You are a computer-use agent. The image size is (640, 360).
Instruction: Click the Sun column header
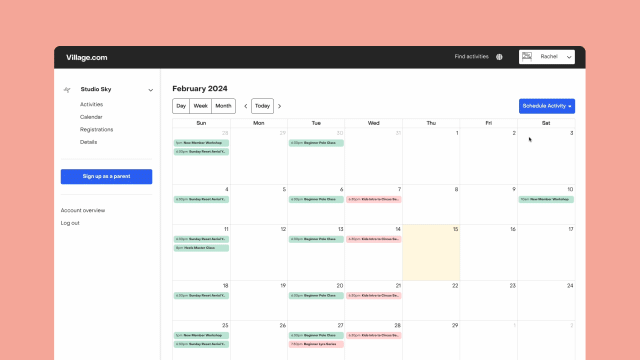pos(201,123)
